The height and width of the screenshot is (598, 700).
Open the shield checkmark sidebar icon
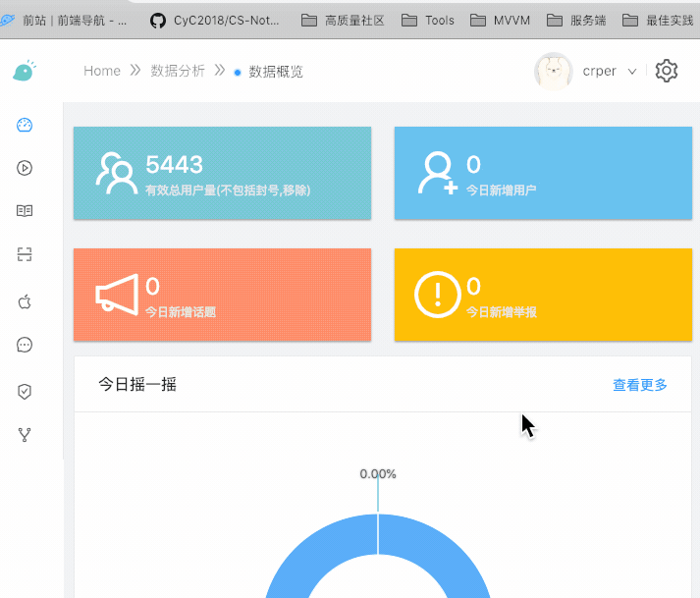point(25,391)
